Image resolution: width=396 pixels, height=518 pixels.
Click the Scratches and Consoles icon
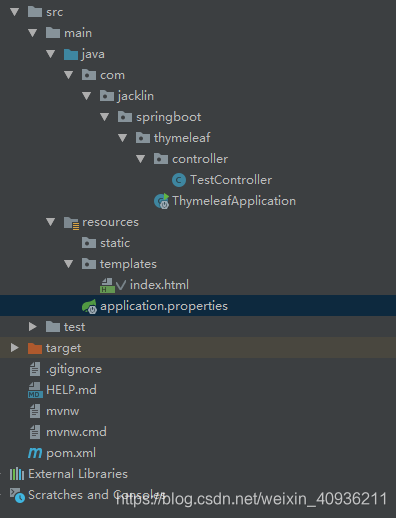(x=17, y=495)
